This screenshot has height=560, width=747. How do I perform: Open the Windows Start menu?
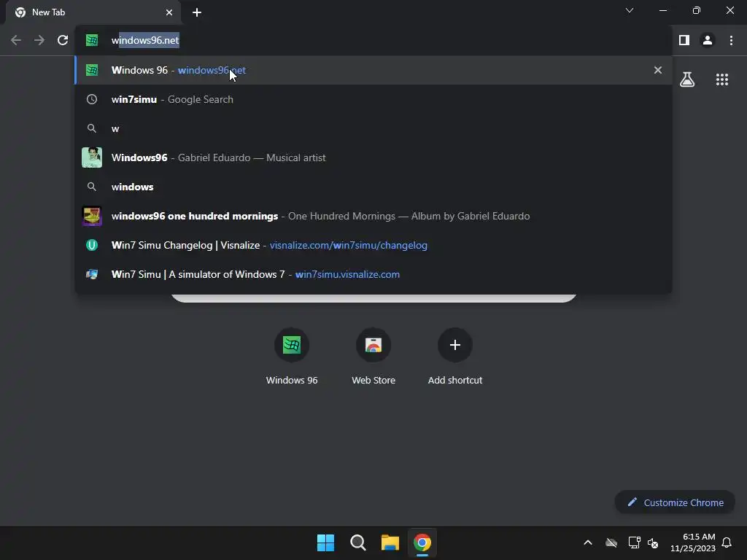pos(326,542)
